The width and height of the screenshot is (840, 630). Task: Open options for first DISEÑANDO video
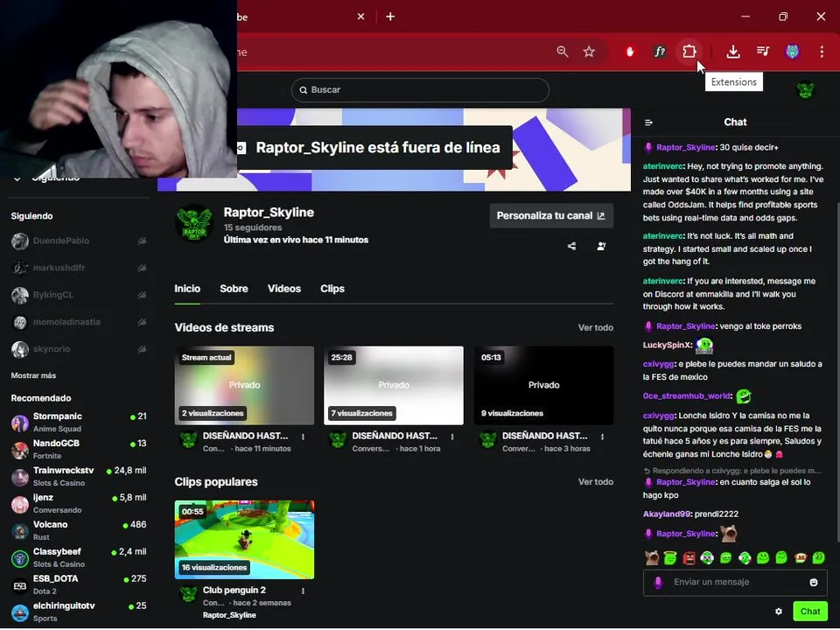point(303,437)
